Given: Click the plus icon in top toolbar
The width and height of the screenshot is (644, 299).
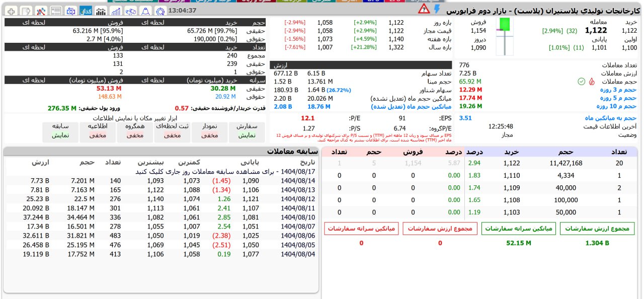Looking at the screenshot, I should tap(11, 11).
